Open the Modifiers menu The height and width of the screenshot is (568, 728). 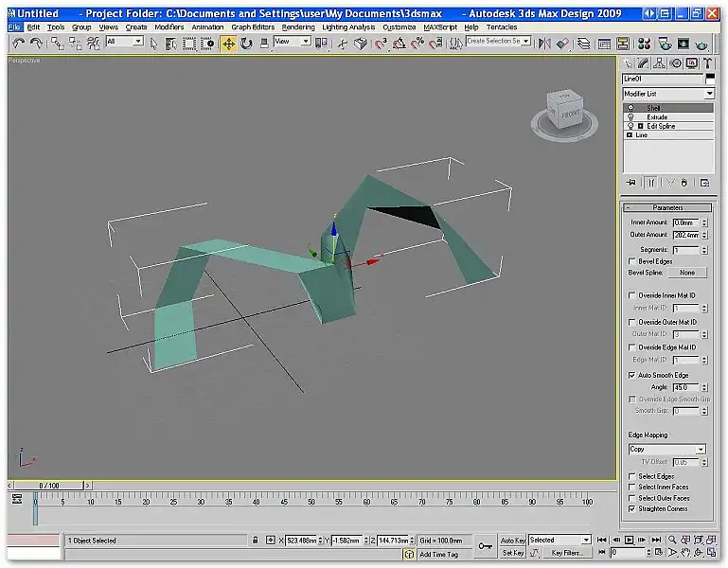tap(169, 27)
